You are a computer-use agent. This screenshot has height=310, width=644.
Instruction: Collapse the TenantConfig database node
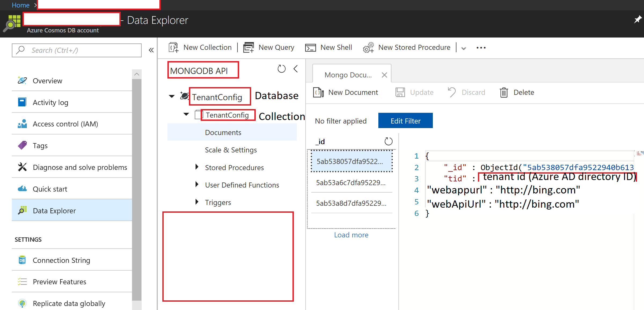tap(172, 96)
